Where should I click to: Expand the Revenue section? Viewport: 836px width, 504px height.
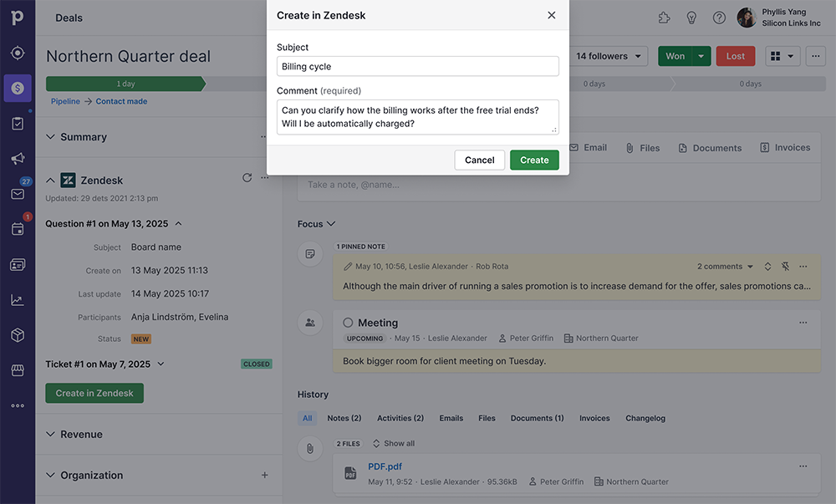click(x=50, y=434)
